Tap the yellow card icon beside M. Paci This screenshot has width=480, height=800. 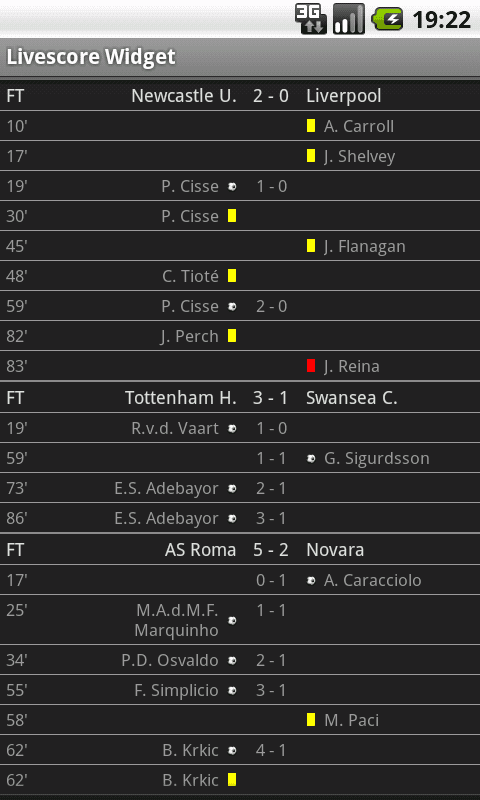(311, 720)
